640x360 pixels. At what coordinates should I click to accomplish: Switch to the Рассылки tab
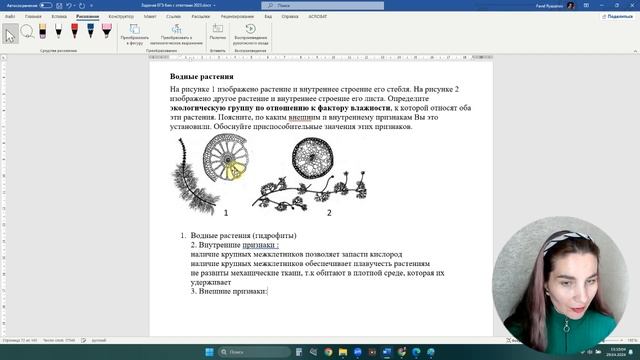(200, 17)
